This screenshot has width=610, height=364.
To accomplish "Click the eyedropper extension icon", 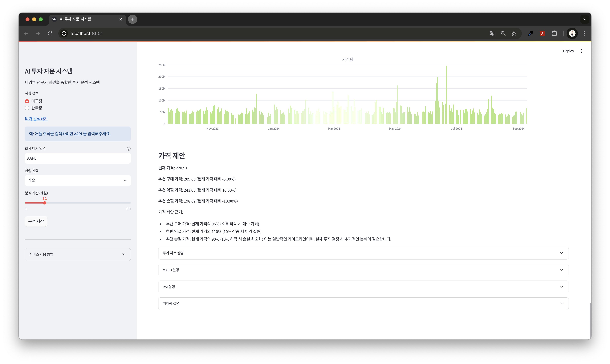I will click(530, 33).
